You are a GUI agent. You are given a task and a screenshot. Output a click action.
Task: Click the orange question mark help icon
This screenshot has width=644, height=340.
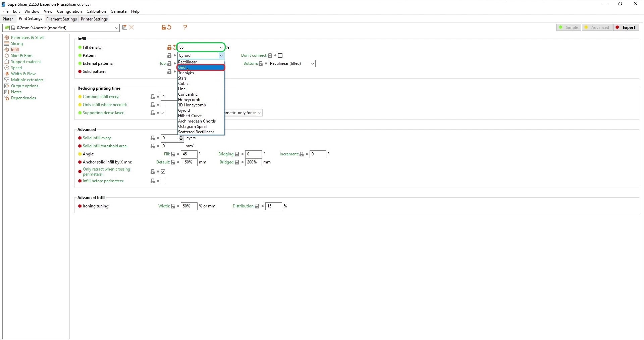click(185, 27)
